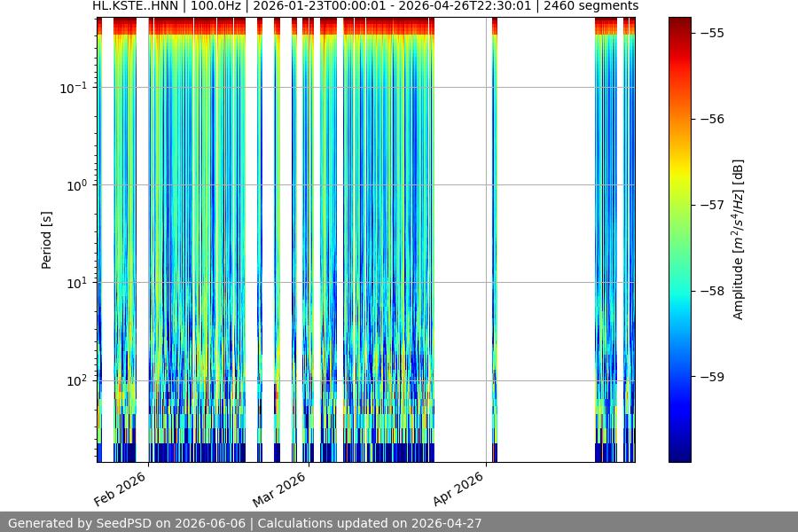
Task: Click the −56 tick on the colorbar
Action: pos(712,119)
